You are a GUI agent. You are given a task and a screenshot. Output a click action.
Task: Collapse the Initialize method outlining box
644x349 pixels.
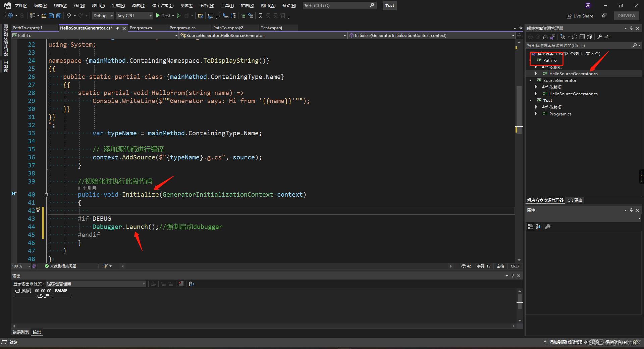click(x=46, y=195)
